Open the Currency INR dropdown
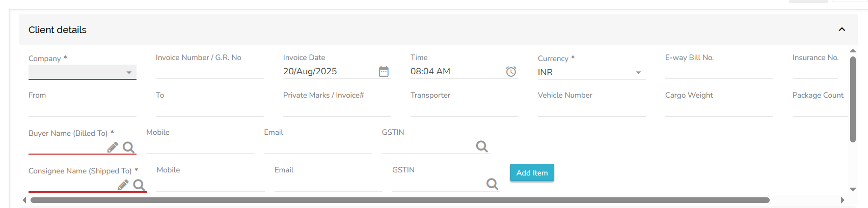Screen dimensions: 868x208 592,72
